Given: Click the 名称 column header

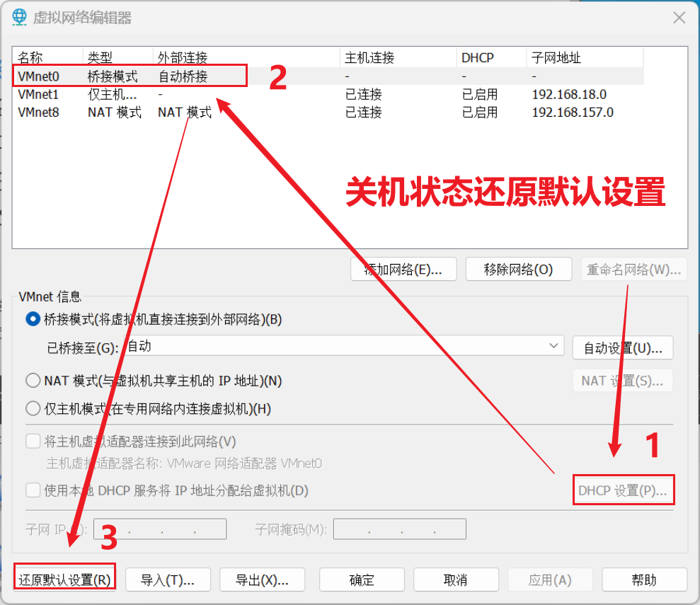Looking at the screenshot, I should point(47,57).
